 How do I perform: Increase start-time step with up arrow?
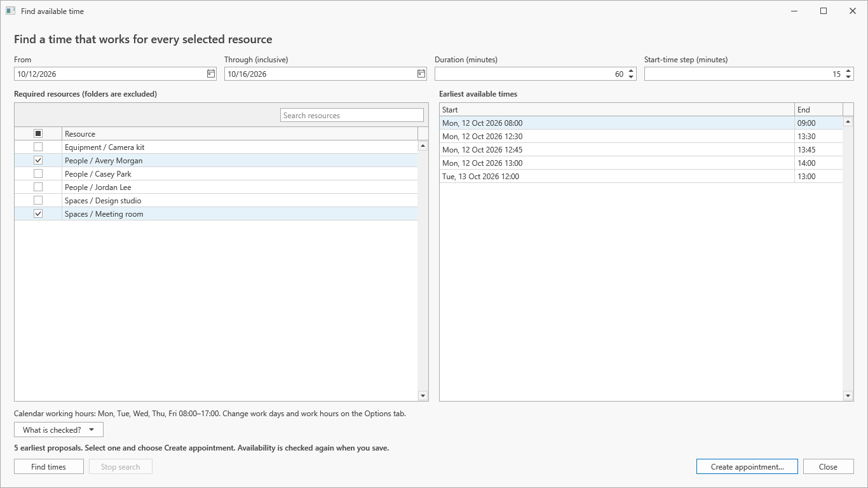coord(848,71)
